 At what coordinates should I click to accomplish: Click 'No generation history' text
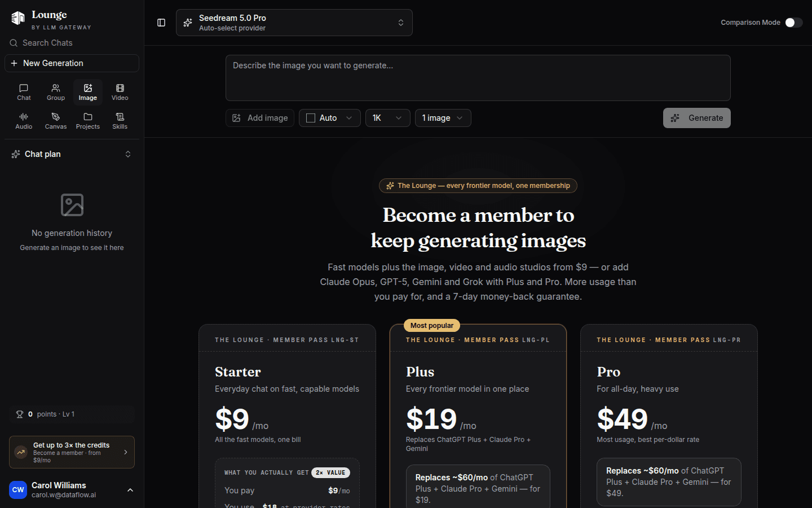(72, 233)
